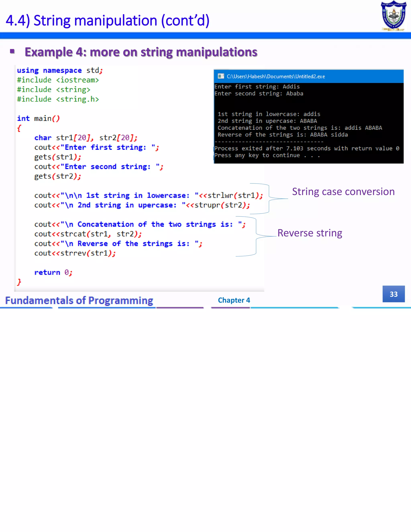Click code line '#include <string>'
This screenshot has width=411, height=532.
tap(54, 90)
